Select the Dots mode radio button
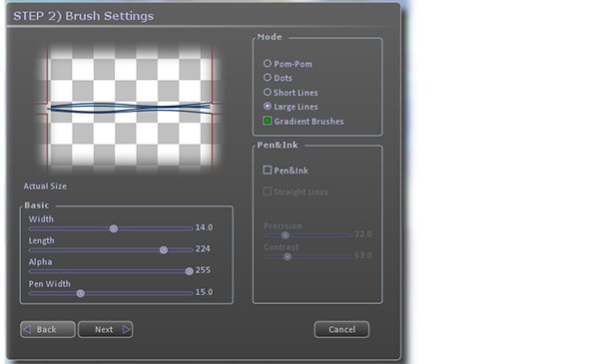This screenshot has width=599, height=364. pyautogui.click(x=268, y=78)
